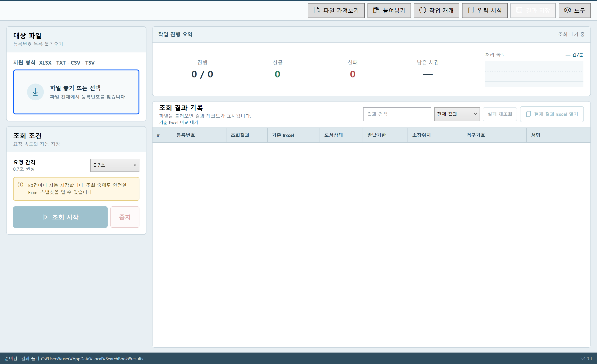Screen dimensions: 597x364
Task: Focus the 결과 검색 search field
Action: click(397, 114)
